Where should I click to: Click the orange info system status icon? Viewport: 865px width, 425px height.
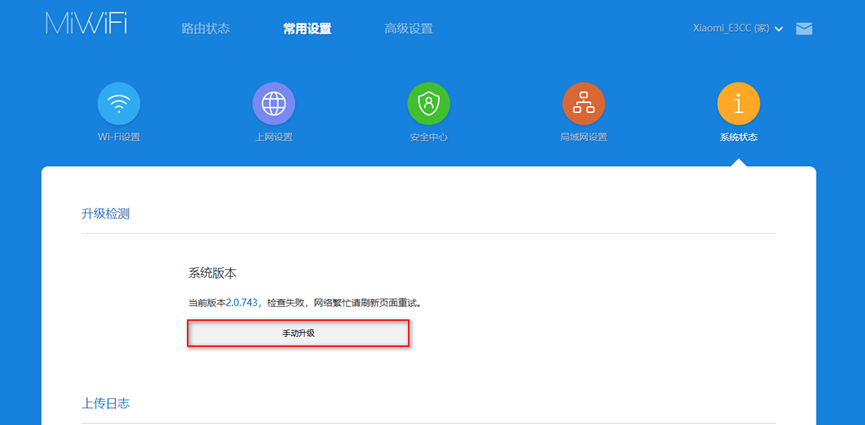point(738,103)
